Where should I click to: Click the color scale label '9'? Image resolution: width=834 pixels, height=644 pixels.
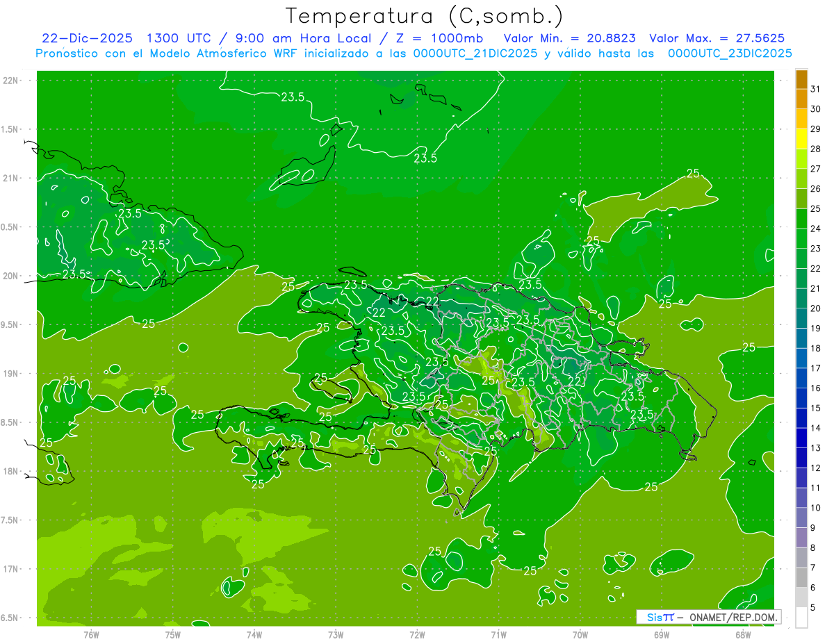pyautogui.click(x=813, y=528)
